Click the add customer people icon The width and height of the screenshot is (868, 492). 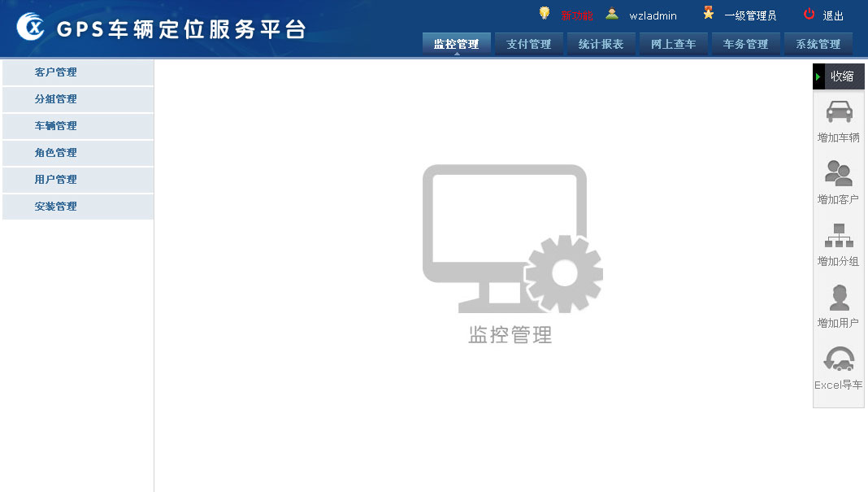tap(839, 173)
